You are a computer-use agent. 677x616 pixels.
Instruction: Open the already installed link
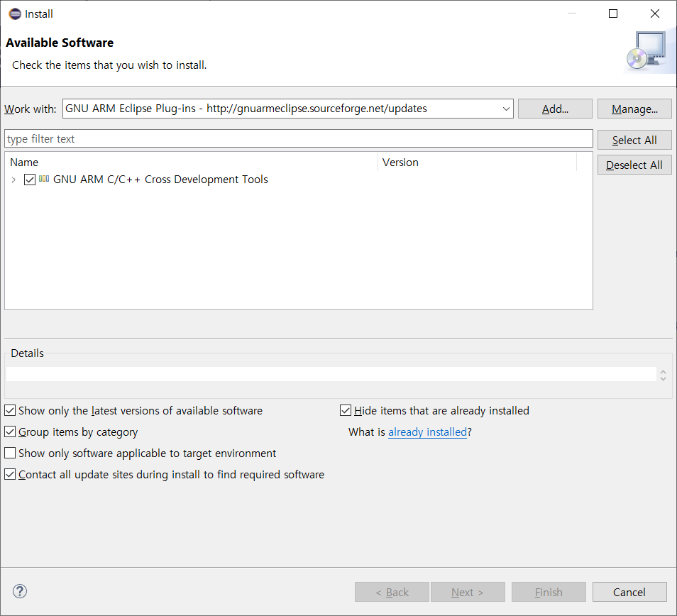click(x=427, y=431)
